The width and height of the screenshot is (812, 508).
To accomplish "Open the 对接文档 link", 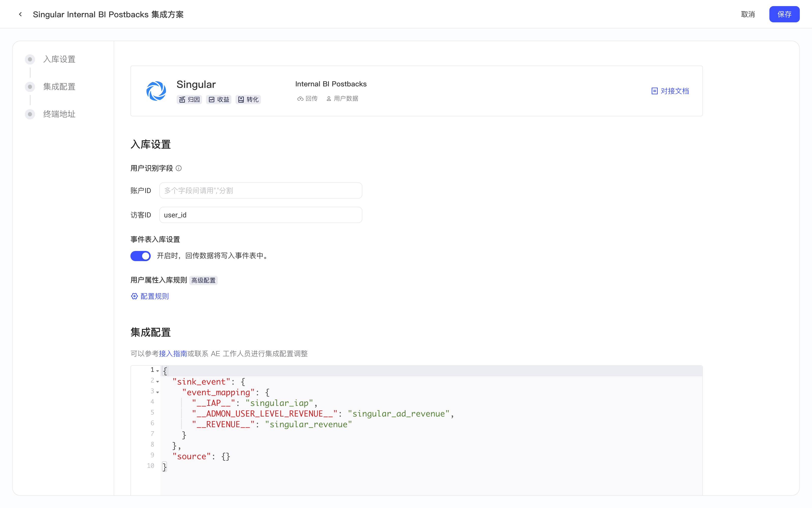I will coord(674,91).
